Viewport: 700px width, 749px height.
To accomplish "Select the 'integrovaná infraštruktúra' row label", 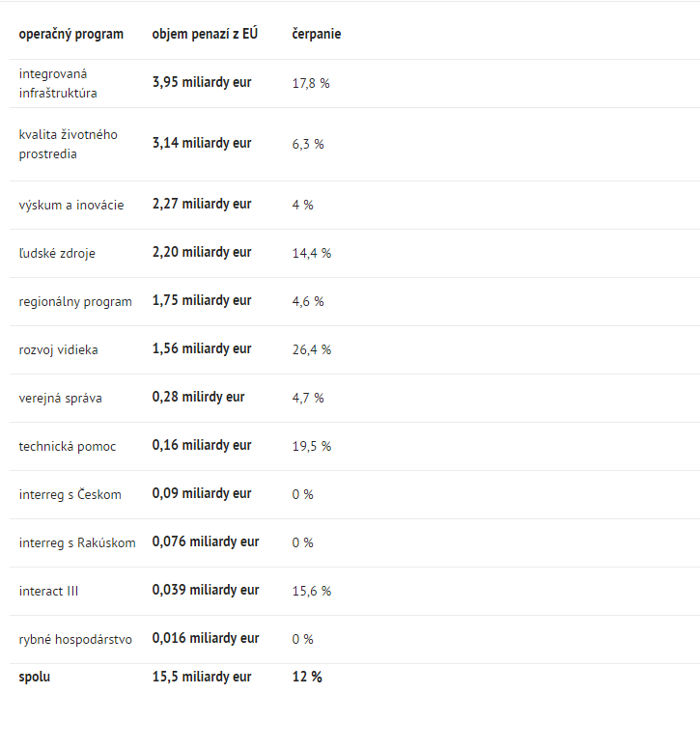I will 58,84.
